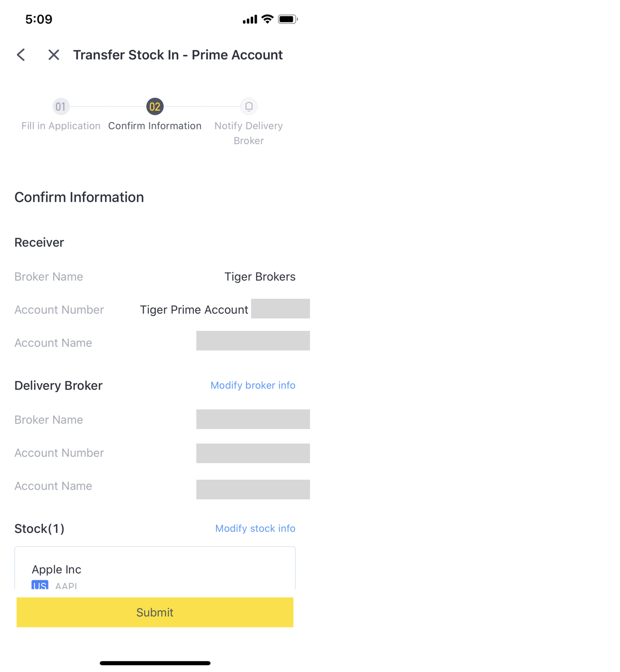Tap the back arrow icon
620x672 pixels.
point(21,55)
